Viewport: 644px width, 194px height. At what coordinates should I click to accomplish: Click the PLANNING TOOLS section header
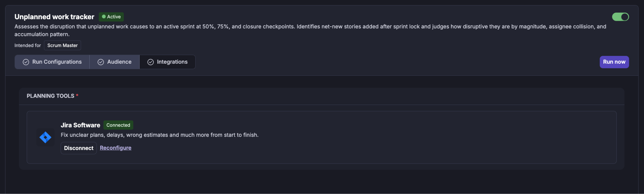pos(50,96)
